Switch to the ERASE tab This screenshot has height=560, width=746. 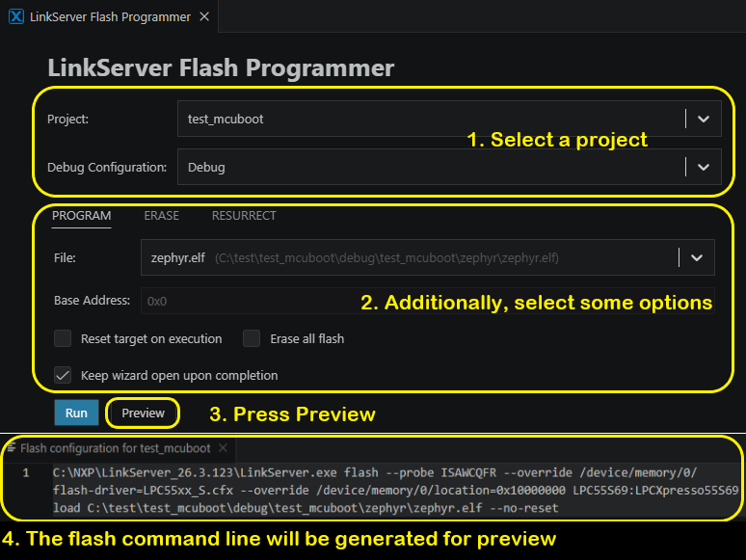(161, 216)
